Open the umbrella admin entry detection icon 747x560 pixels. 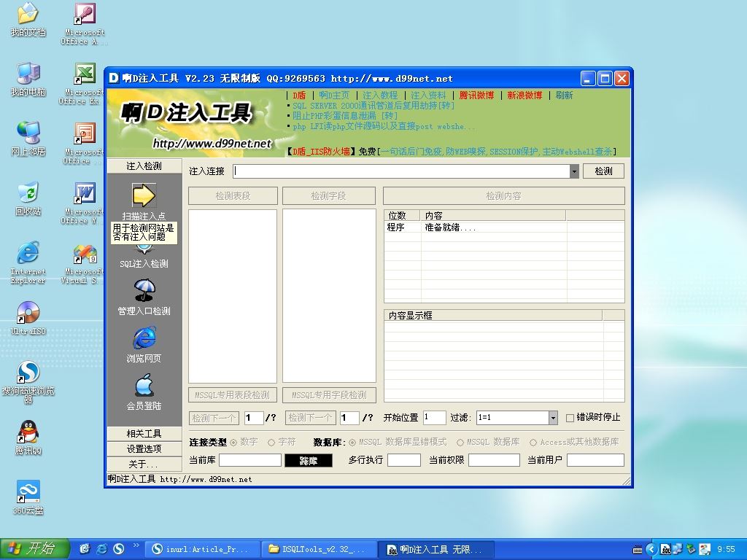pos(144,290)
